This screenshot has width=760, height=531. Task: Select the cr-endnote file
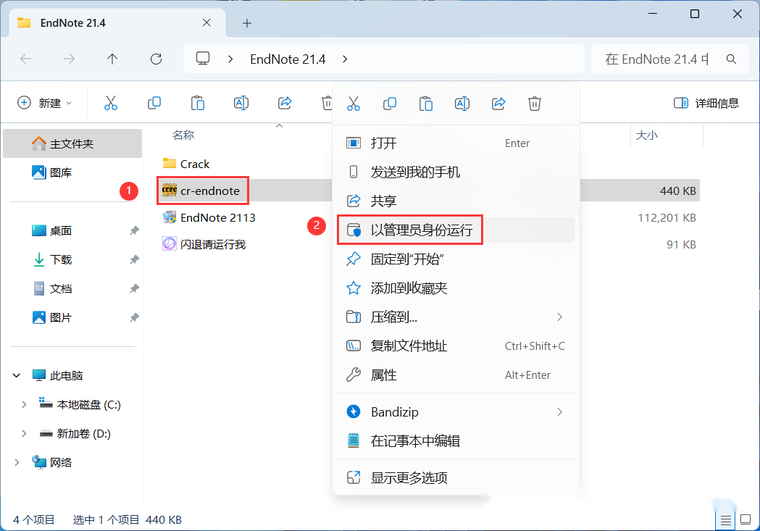click(201, 190)
